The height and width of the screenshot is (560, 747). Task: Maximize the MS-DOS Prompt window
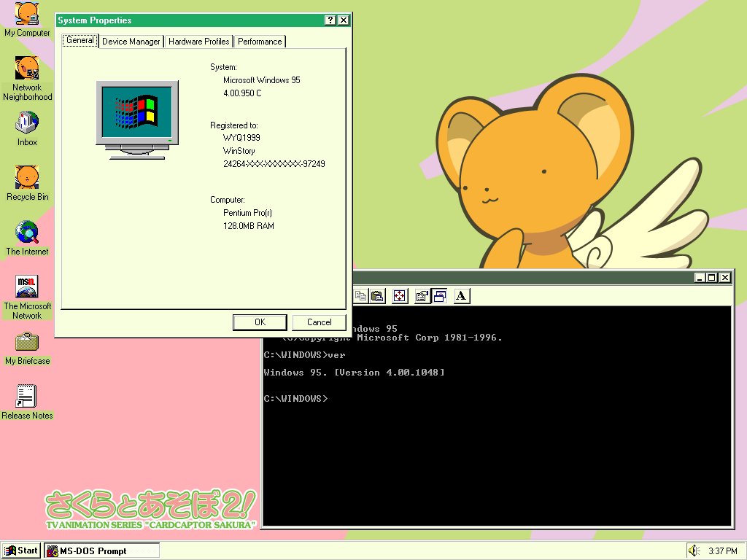(712, 278)
